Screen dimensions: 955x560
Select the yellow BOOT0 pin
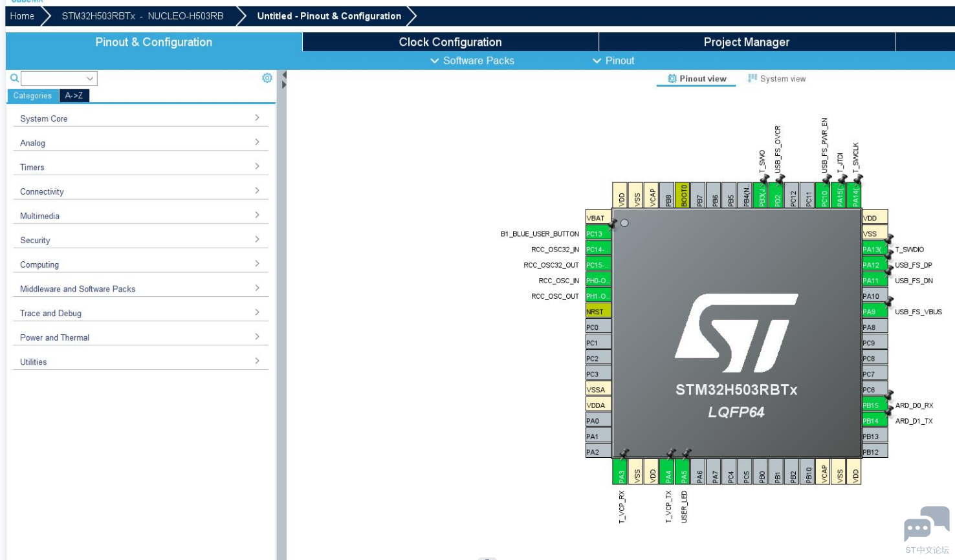pos(683,195)
